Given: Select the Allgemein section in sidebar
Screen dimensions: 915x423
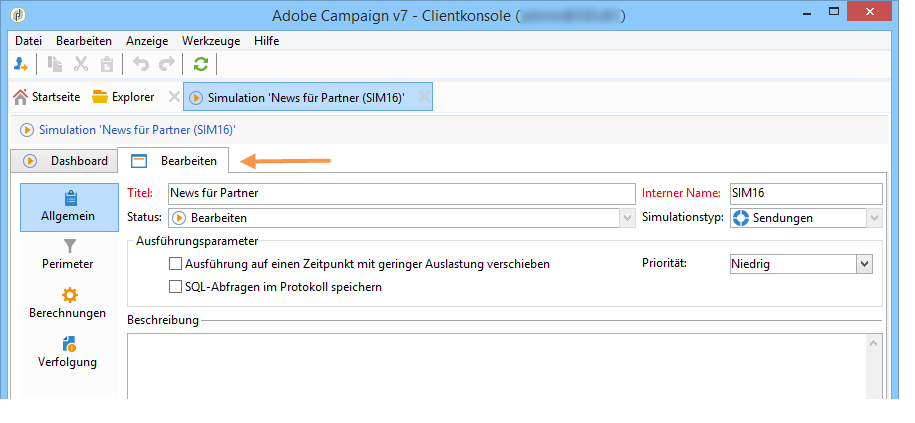Looking at the screenshot, I should 69,207.
